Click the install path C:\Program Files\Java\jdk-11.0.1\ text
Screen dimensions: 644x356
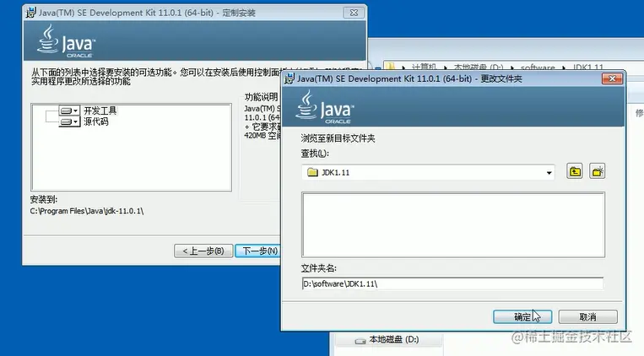pyautogui.click(x=87, y=211)
